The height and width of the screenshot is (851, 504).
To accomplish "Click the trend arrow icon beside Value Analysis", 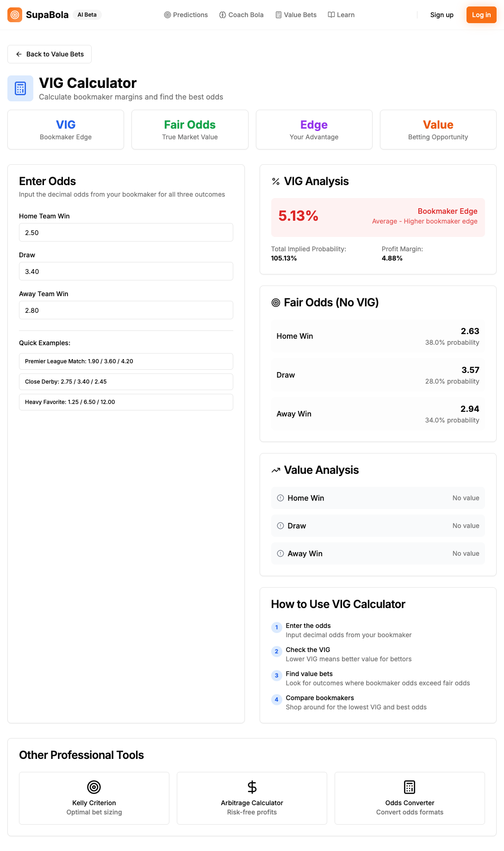I will pyautogui.click(x=276, y=470).
